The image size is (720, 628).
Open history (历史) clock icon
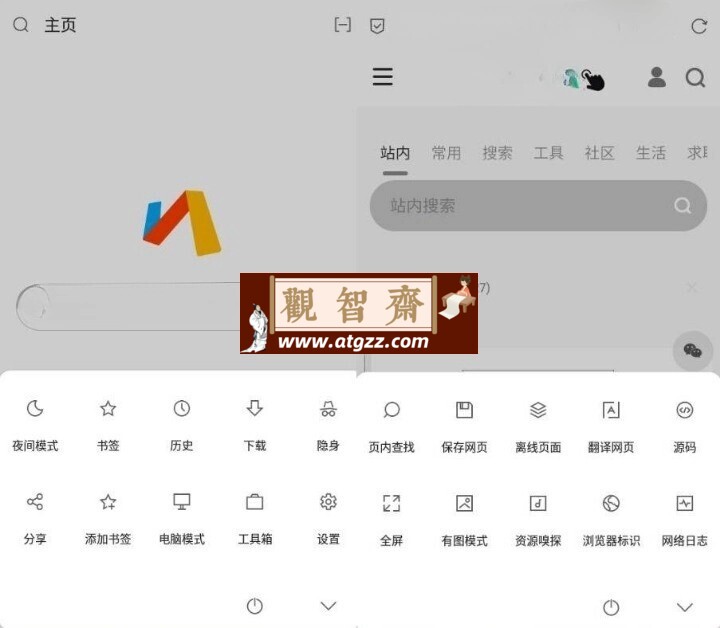181,408
